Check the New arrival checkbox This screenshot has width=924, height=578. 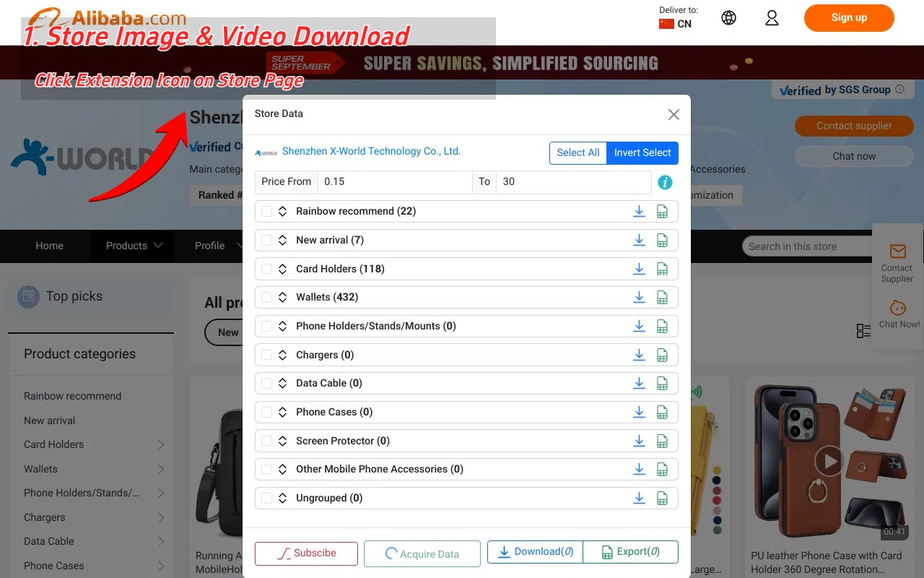point(266,240)
